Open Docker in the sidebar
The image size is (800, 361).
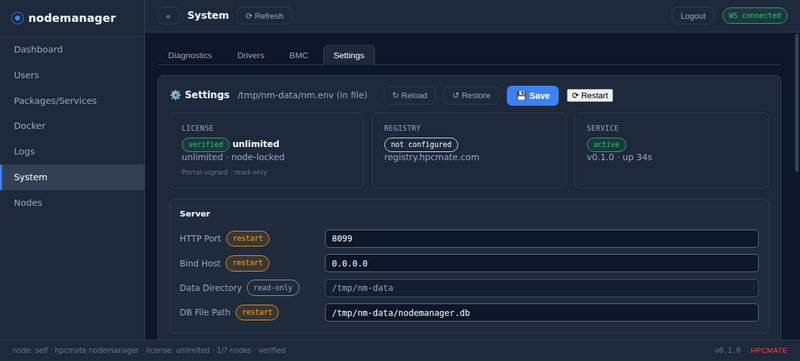(x=72, y=126)
